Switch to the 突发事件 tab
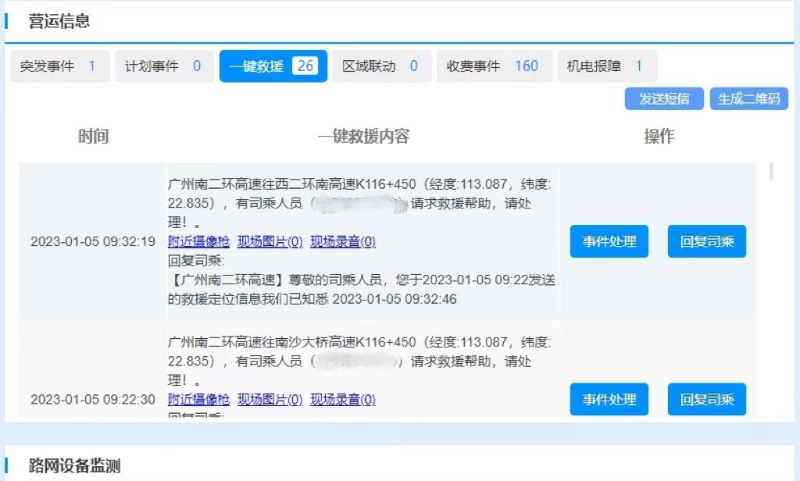 pos(59,67)
